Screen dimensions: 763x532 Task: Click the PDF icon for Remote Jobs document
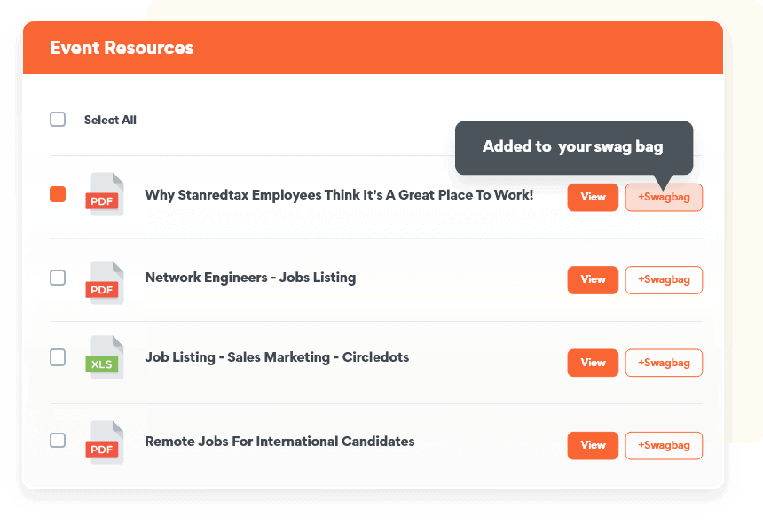(x=106, y=442)
